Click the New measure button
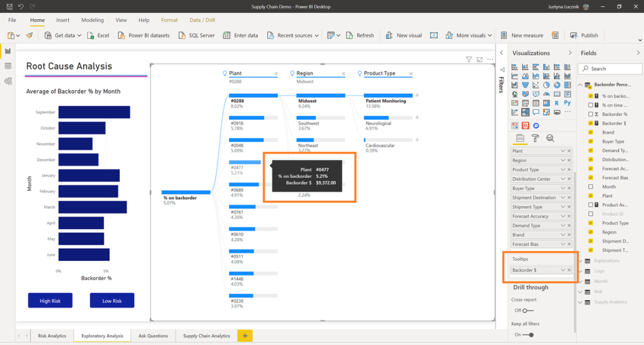 (x=522, y=35)
